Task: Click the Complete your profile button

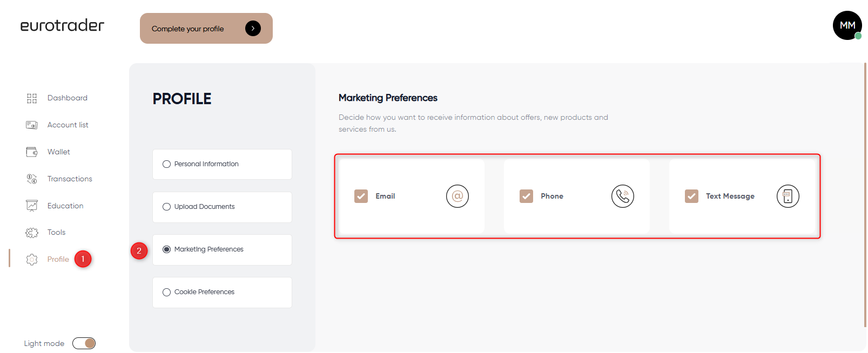Action: pyautogui.click(x=206, y=29)
